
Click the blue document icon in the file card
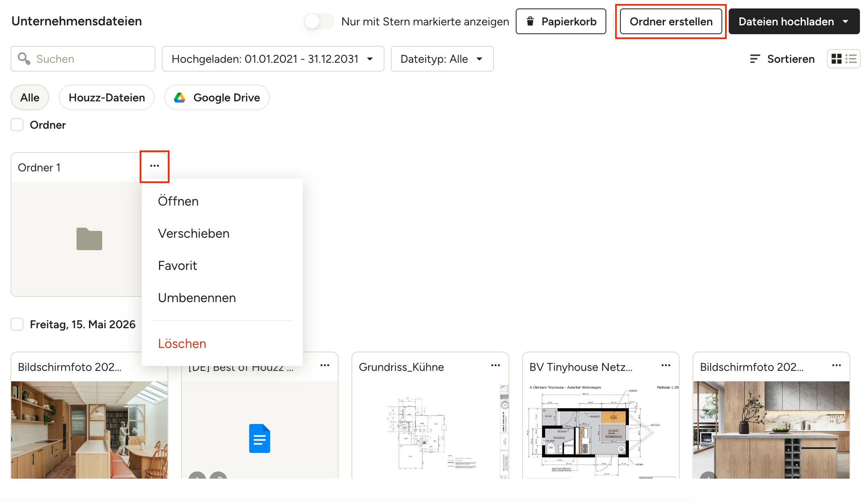[259, 438]
